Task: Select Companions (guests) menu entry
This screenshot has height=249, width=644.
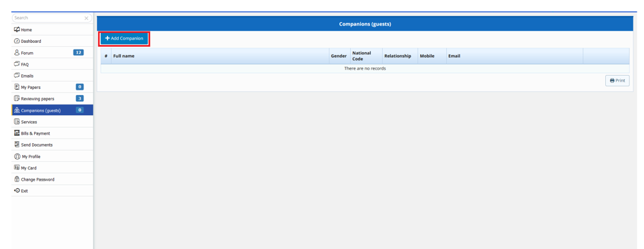Action: (52, 110)
